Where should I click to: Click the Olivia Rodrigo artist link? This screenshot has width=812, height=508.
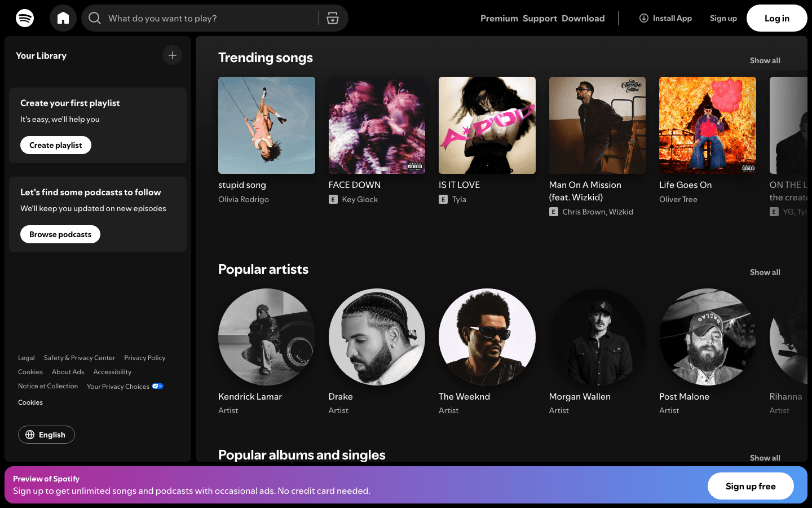244,199
